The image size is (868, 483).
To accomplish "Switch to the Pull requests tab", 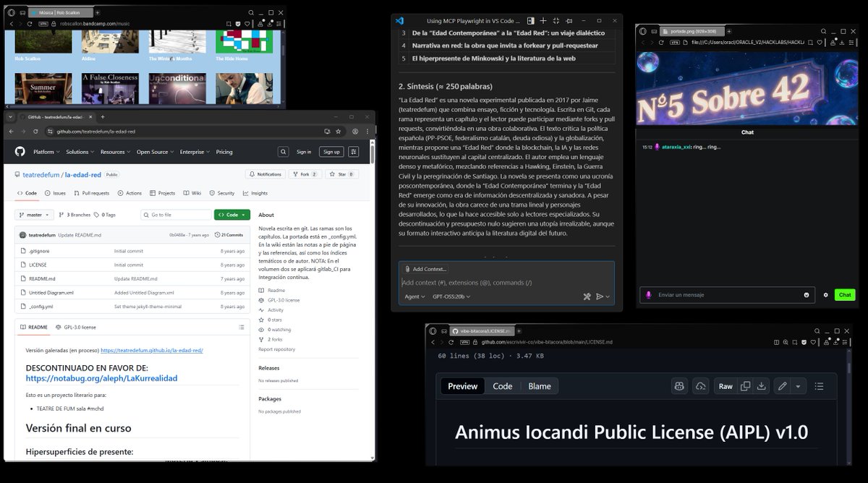I will click(x=92, y=193).
